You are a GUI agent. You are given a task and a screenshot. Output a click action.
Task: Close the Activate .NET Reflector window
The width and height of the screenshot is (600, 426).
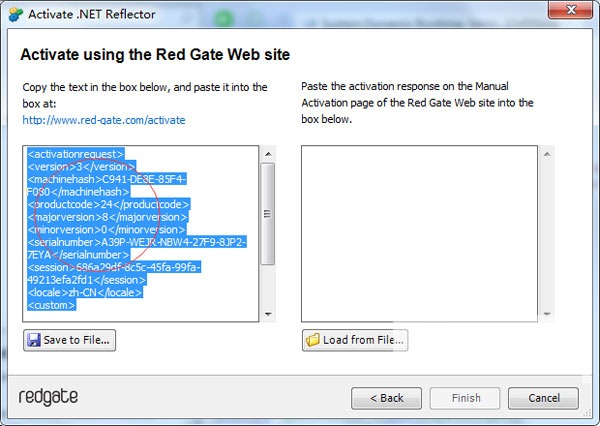(571, 10)
